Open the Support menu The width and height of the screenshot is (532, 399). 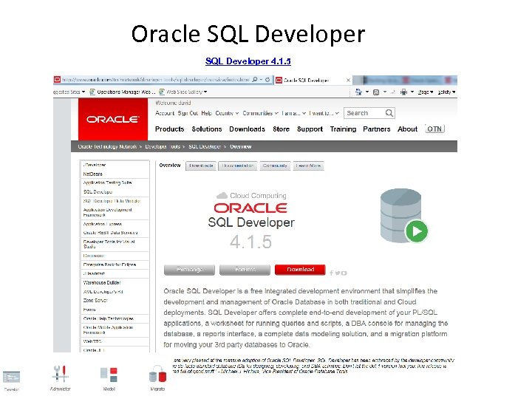click(x=310, y=129)
